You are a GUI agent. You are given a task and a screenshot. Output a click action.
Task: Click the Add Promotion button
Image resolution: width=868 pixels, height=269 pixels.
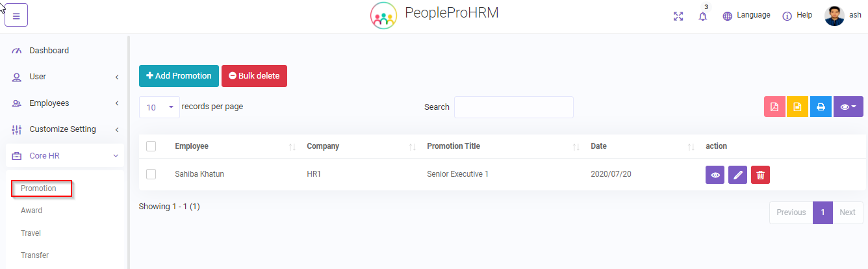pyautogui.click(x=179, y=76)
